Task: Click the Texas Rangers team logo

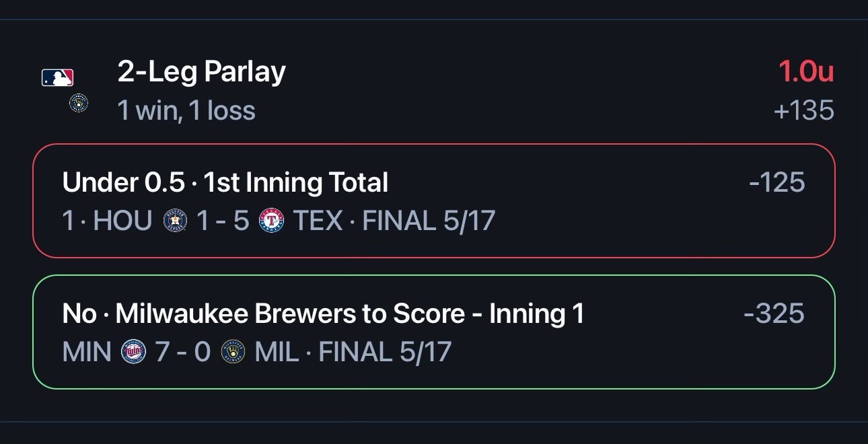Action: click(x=271, y=221)
